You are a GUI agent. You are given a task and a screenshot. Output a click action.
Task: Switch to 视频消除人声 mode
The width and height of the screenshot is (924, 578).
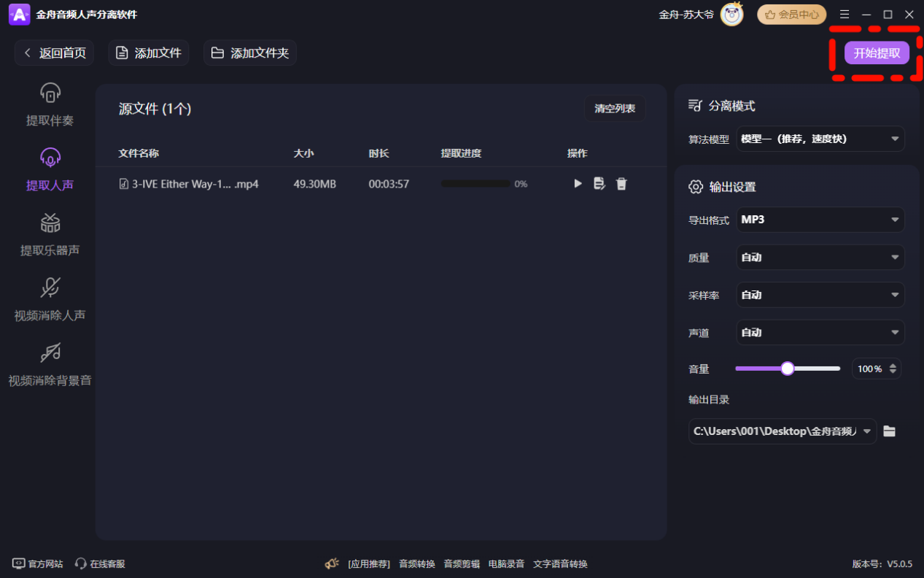50,301
